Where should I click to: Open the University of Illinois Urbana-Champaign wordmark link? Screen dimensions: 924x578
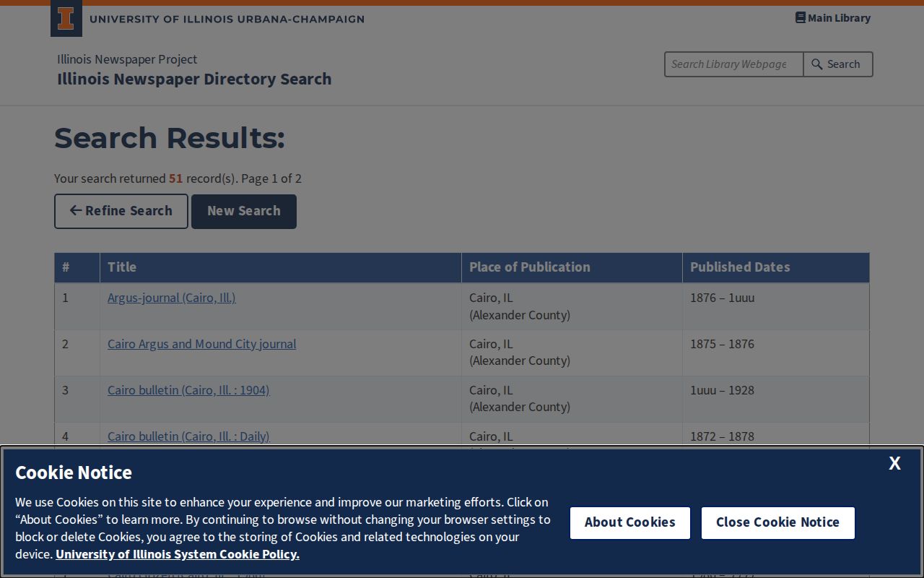[227, 20]
